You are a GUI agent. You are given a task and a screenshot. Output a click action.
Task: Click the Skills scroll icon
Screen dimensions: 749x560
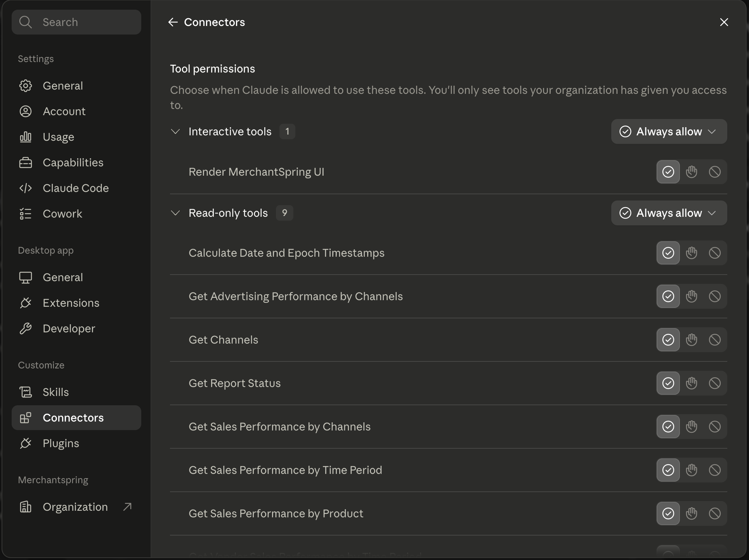coord(26,392)
